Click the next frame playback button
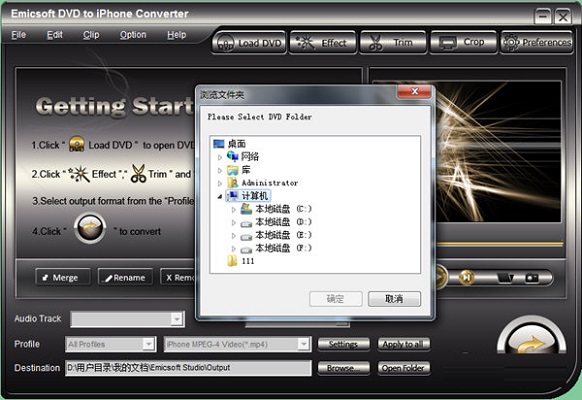Screen dimensions: 582x400 (467, 277)
